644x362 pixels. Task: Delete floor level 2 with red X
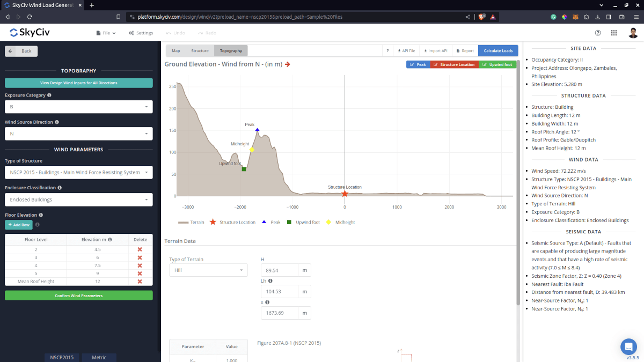[140, 249]
